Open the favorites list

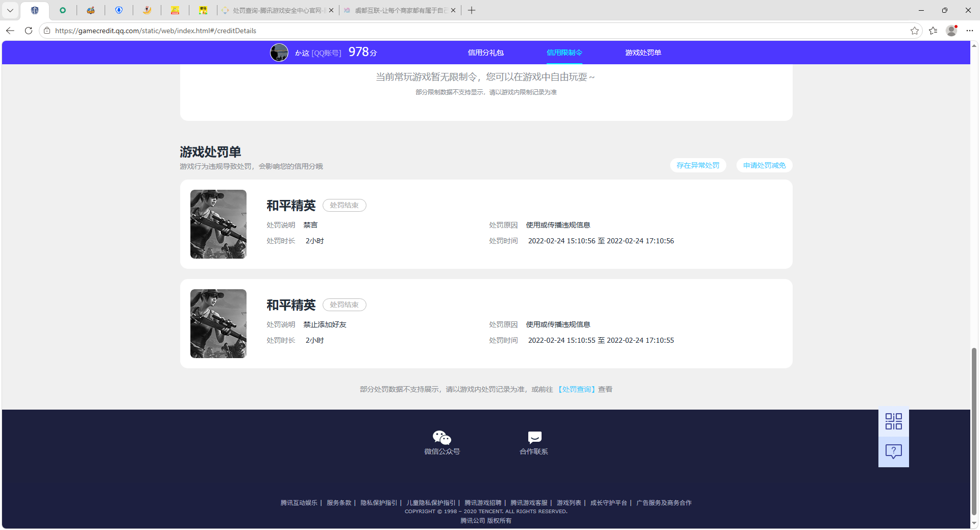tap(933, 31)
